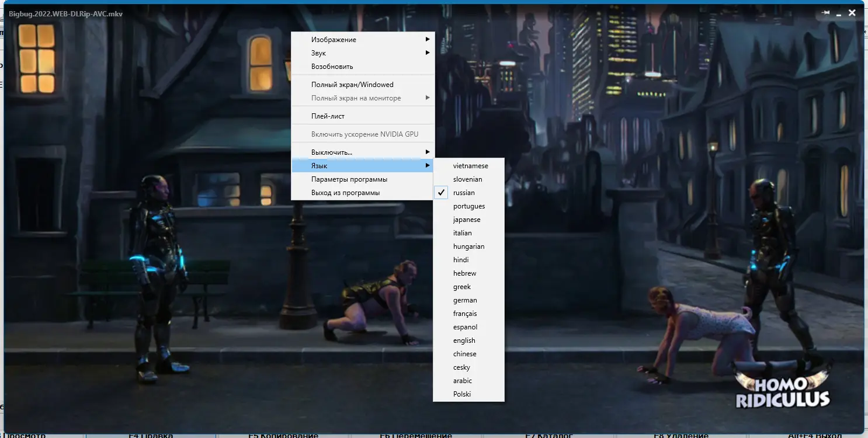
Task: Click the checked russian language option
Action: pyautogui.click(x=468, y=193)
